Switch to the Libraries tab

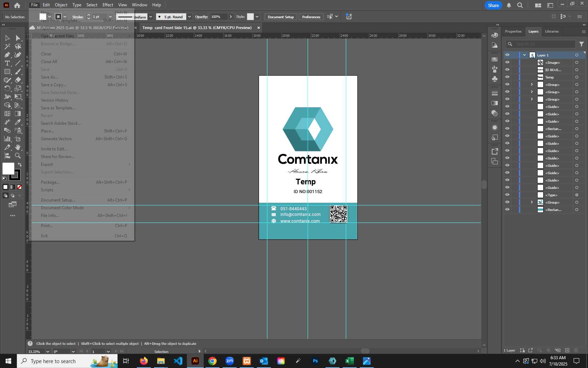click(552, 32)
